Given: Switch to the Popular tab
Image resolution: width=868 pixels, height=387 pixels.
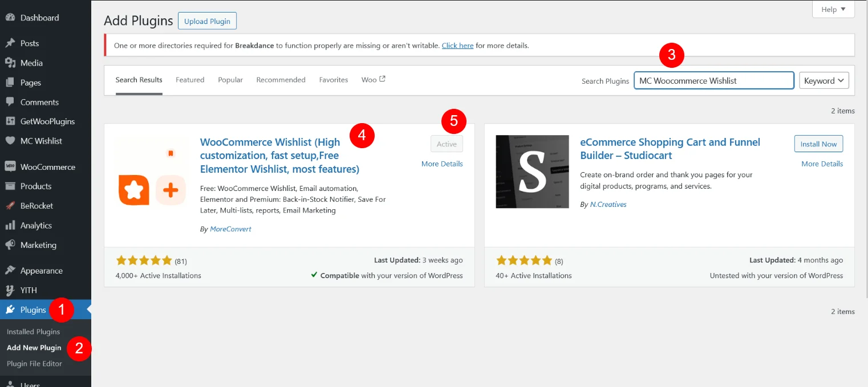Looking at the screenshot, I should (230, 80).
